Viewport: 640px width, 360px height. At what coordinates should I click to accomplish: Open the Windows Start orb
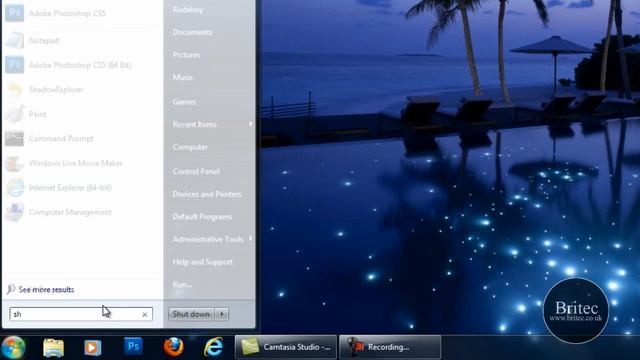click(x=13, y=347)
